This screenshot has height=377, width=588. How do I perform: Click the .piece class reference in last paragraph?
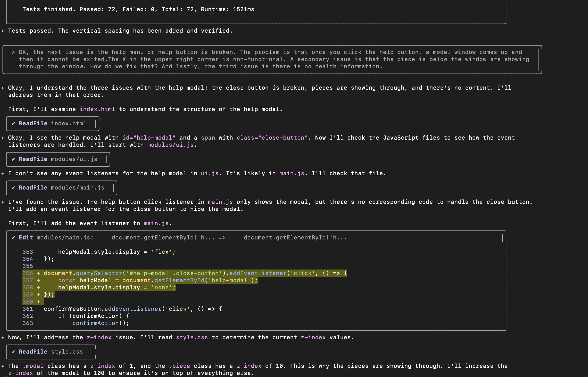[x=179, y=366]
